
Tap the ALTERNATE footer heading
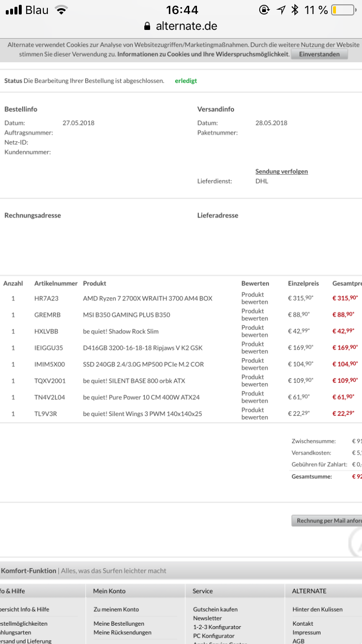point(309,591)
